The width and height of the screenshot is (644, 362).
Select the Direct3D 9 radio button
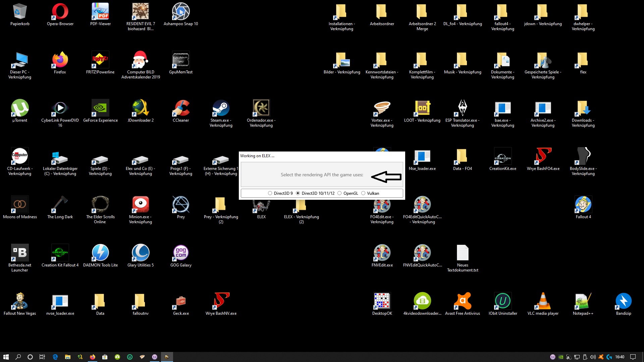[x=270, y=193]
